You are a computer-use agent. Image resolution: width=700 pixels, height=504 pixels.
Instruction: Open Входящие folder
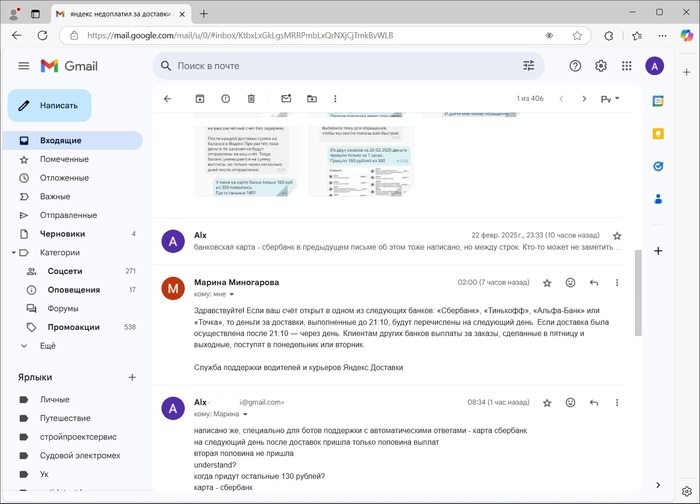click(x=73, y=140)
